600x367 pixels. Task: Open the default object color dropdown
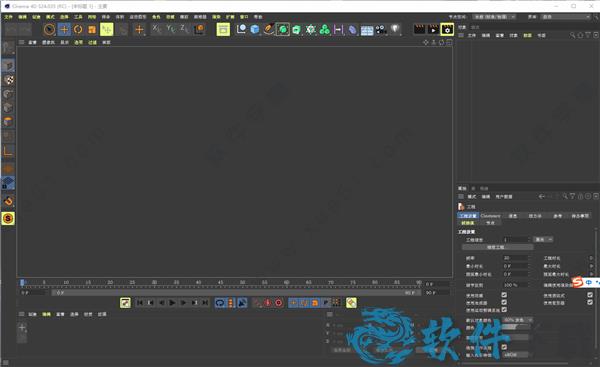pos(517,320)
